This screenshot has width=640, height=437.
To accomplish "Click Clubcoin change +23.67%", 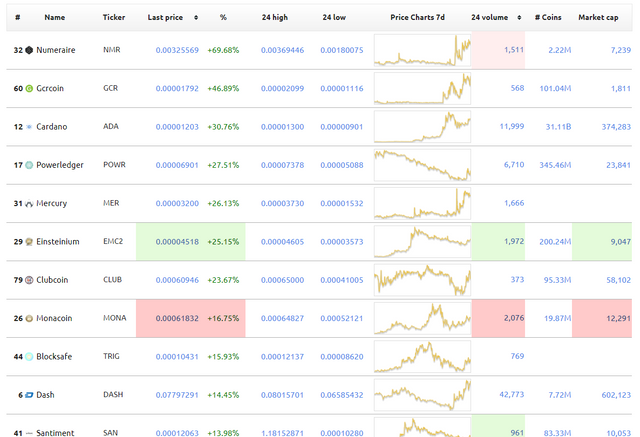I will (x=223, y=280).
